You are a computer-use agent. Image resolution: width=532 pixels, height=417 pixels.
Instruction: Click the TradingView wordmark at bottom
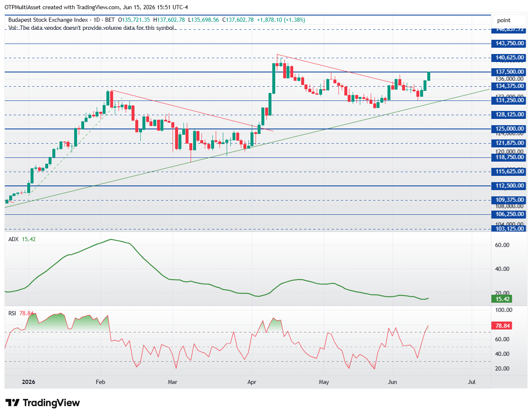(x=51, y=403)
